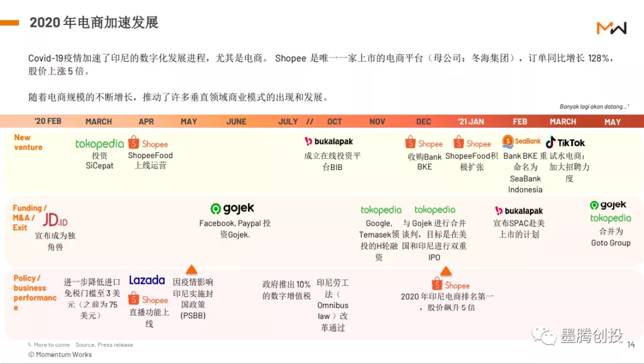Click the ''21 JAN' marker on the timeline
The height and width of the screenshot is (364, 644).
(471, 121)
